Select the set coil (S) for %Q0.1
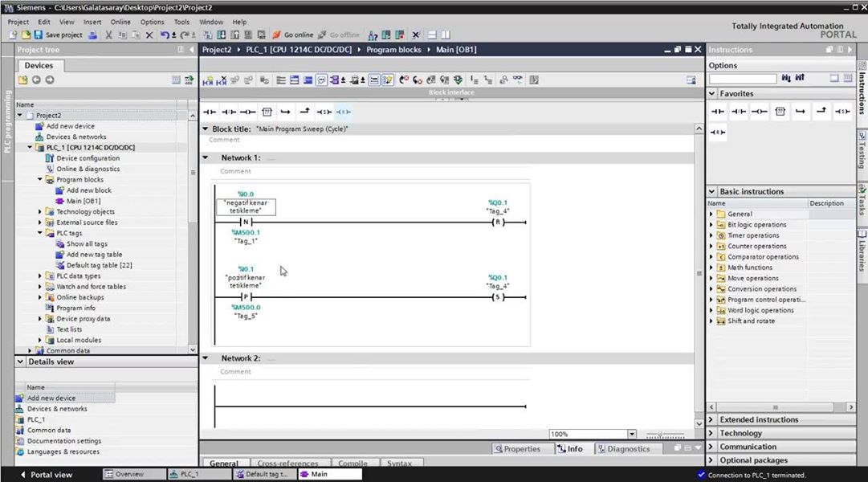Screen dimensions: 868x482 click(x=498, y=297)
